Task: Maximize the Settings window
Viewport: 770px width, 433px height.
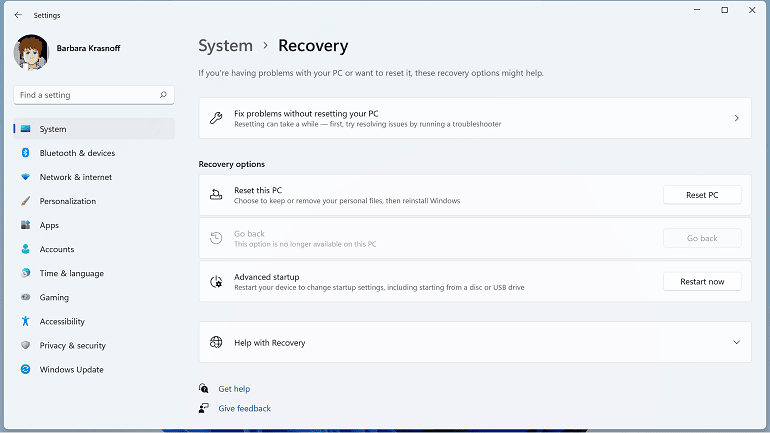Action: point(724,10)
